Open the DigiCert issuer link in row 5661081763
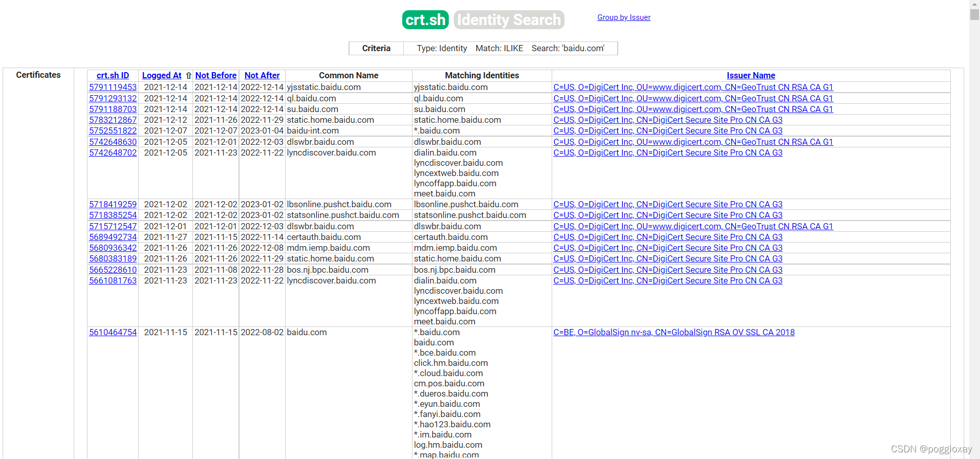Viewport: 980px width, 459px height. [668, 280]
